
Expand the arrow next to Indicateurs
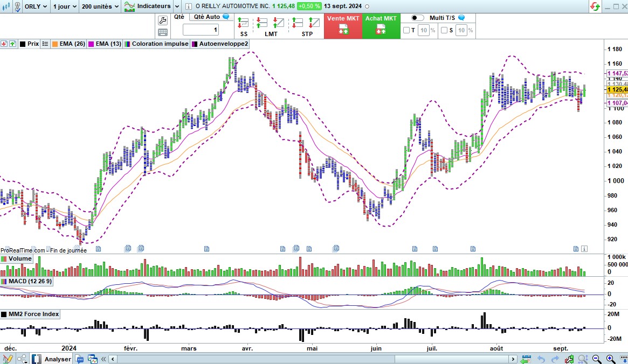click(177, 6)
